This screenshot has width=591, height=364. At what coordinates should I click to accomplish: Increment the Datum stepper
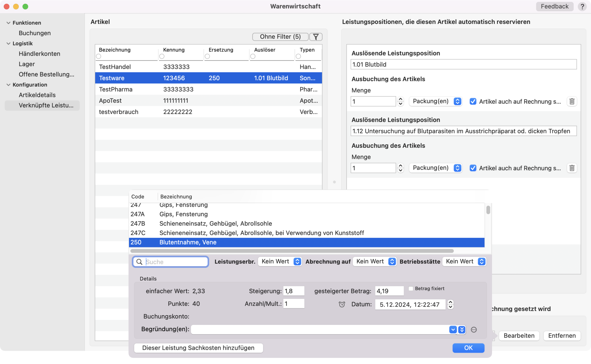coord(450,302)
